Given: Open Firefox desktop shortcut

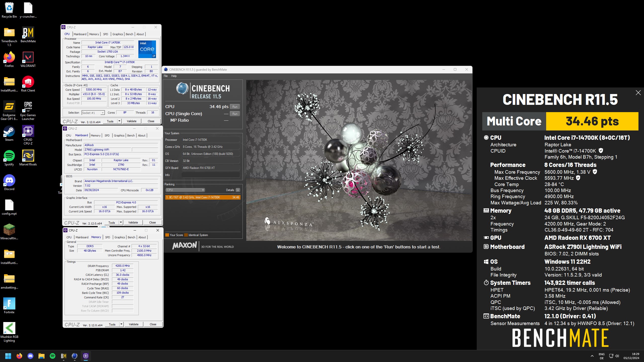Looking at the screenshot, I should coord(9,59).
